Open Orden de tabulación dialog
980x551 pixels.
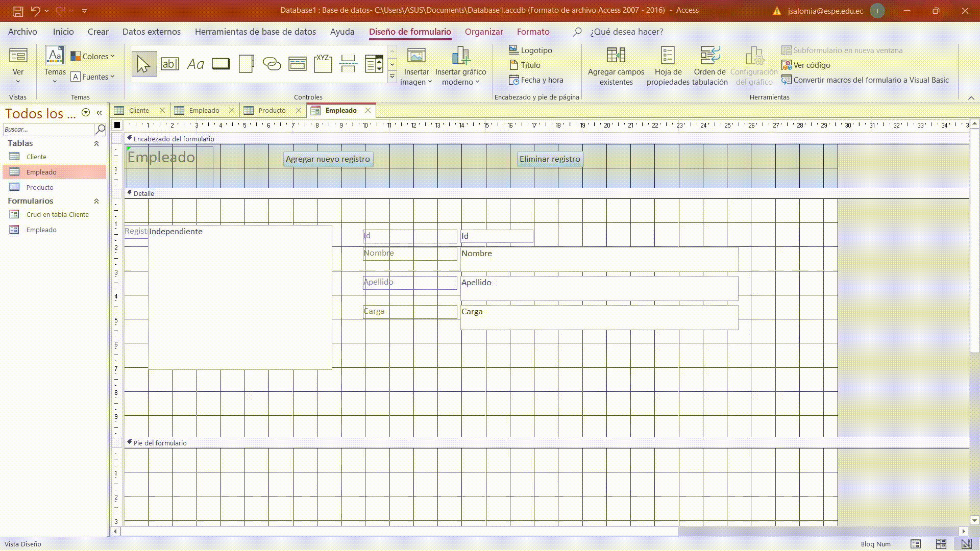tap(710, 66)
